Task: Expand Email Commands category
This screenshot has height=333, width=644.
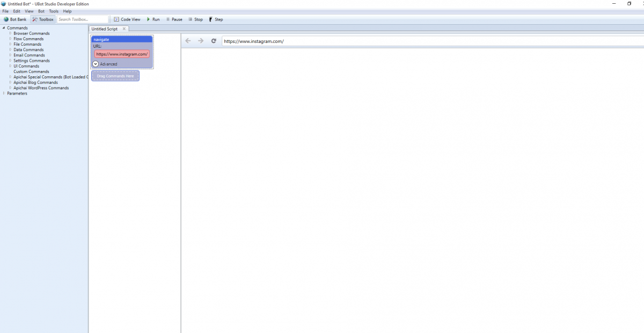Action: pyautogui.click(x=10, y=55)
